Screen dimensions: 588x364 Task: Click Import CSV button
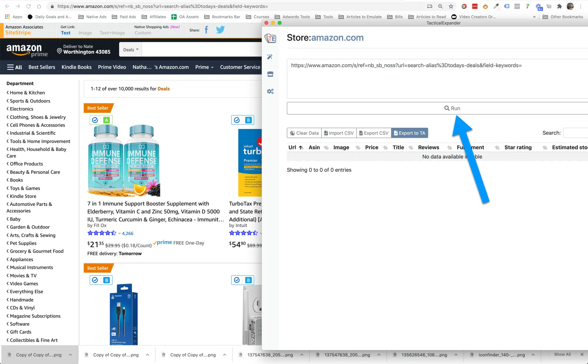click(x=339, y=133)
